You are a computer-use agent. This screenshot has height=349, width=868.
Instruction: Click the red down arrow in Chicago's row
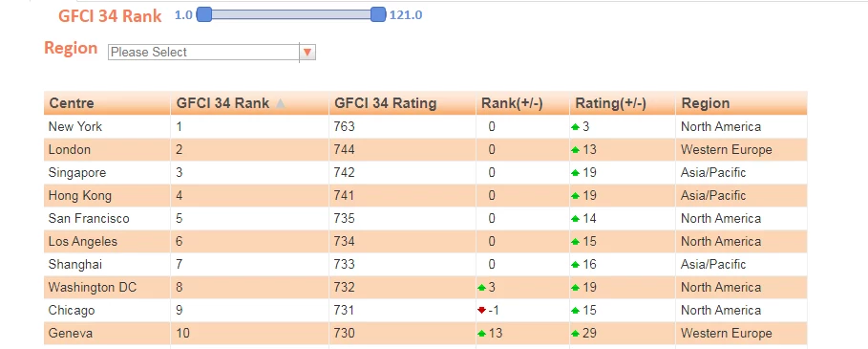(x=481, y=311)
